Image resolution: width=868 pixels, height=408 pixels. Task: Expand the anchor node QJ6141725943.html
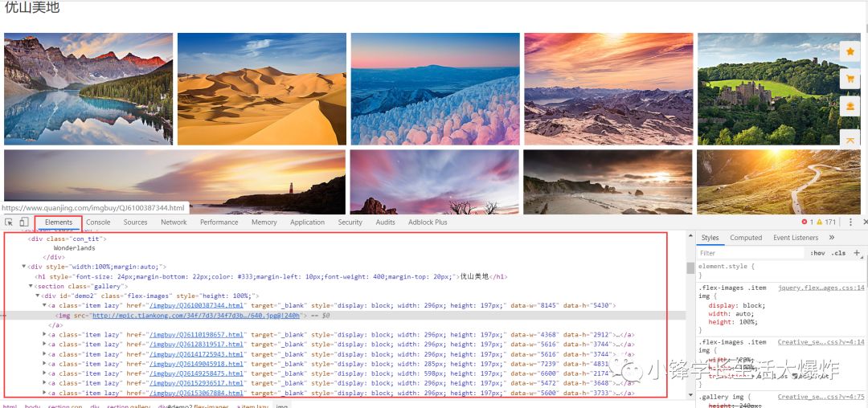point(44,354)
